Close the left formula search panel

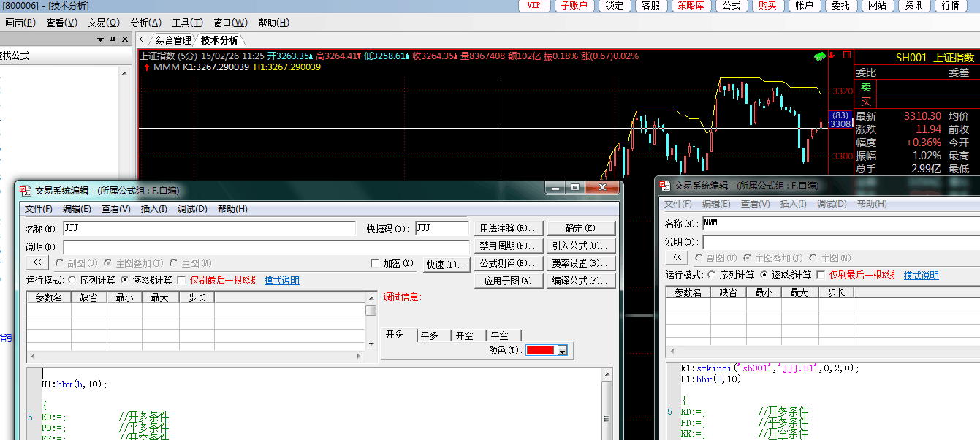125,39
